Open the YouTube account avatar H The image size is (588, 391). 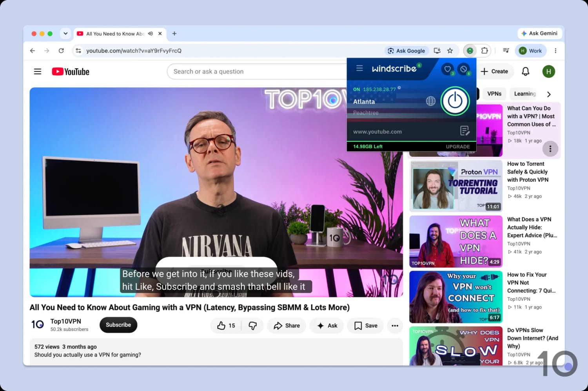point(548,71)
